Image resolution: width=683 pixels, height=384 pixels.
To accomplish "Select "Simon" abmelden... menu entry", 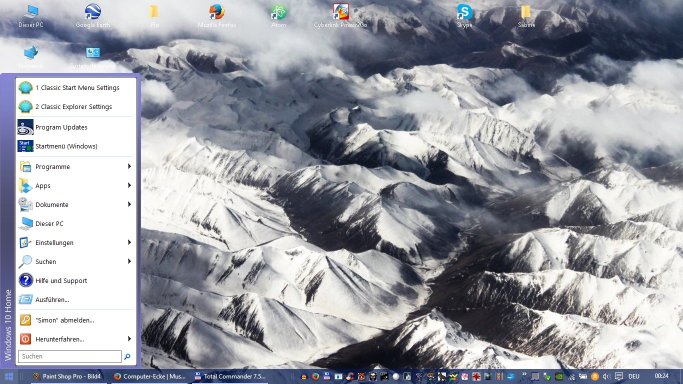I will click(75, 320).
